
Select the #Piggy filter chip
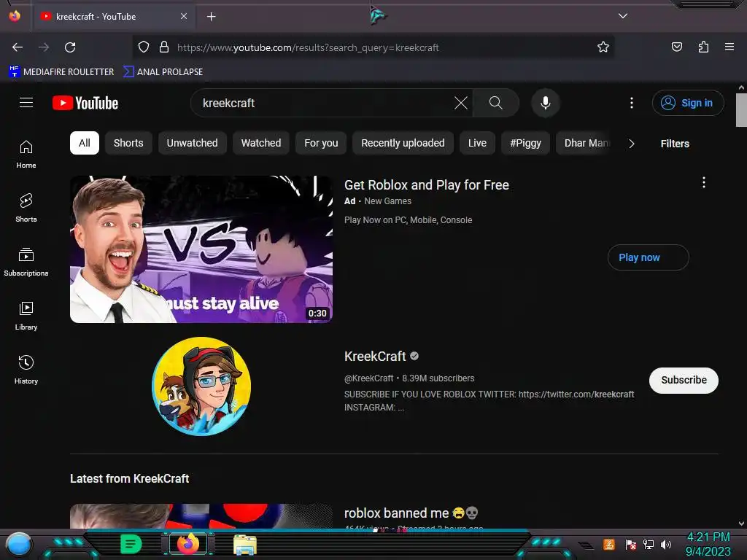pyautogui.click(x=525, y=143)
